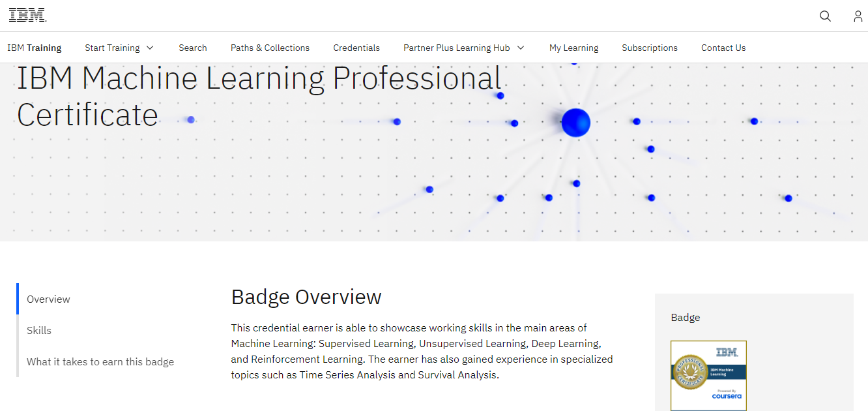Screen dimensions: 868x411
Task: Open Partner Plus Learning Hub menu
Action: click(x=456, y=48)
